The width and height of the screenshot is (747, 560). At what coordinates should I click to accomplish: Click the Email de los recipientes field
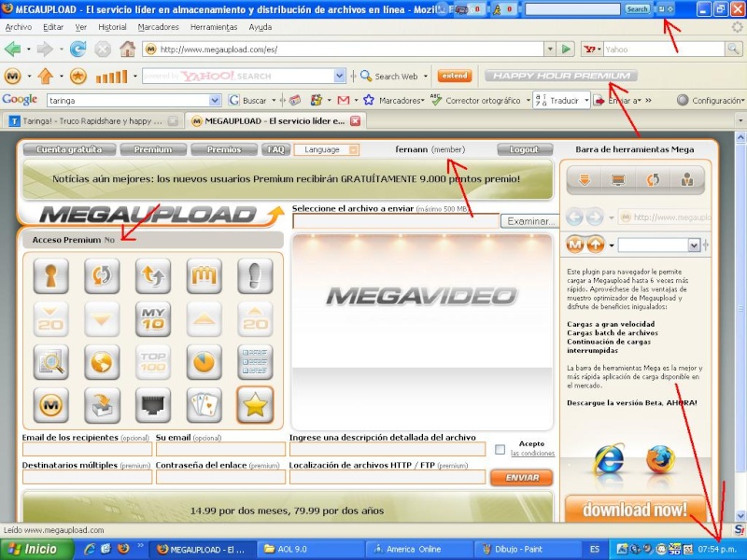[x=87, y=450]
